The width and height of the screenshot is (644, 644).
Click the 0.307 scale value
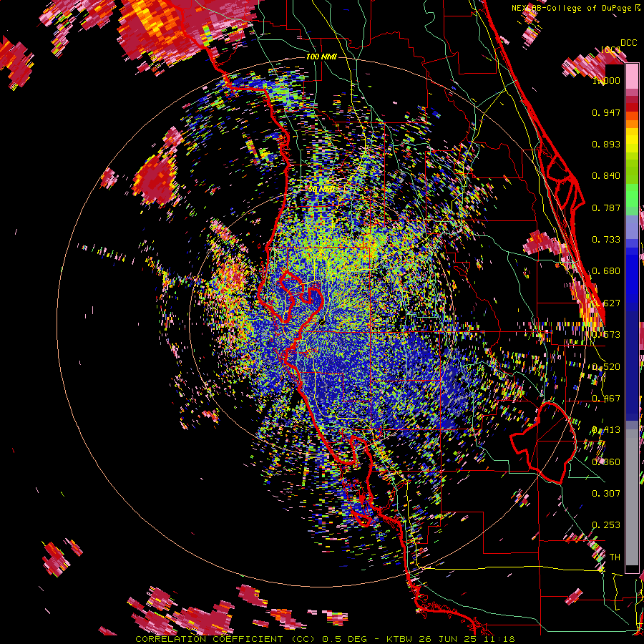click(606, 493)
